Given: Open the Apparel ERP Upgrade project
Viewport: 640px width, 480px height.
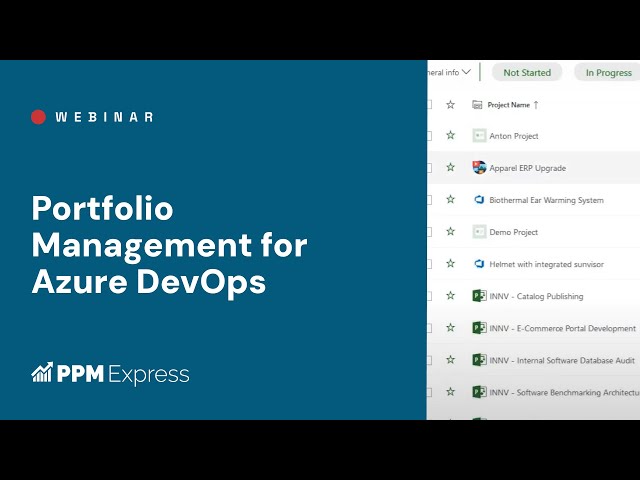Looking at the screenshot, I should coord(527,168).
